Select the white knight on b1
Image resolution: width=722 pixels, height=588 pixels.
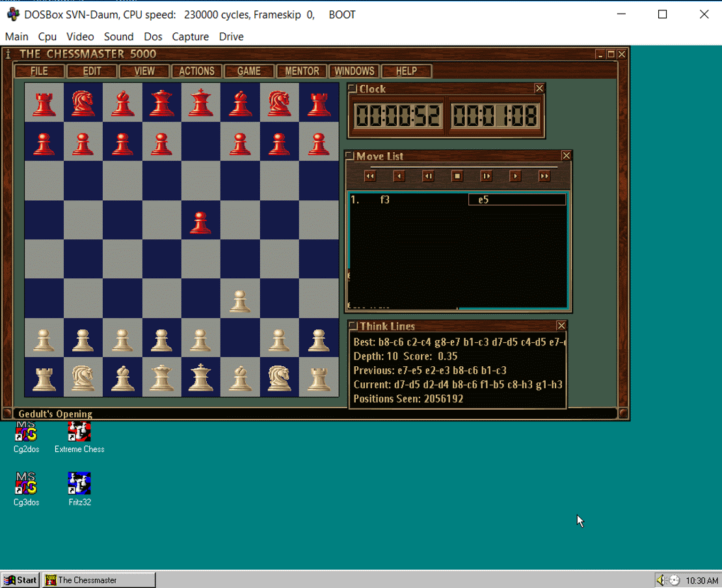(x=83, y=377)
